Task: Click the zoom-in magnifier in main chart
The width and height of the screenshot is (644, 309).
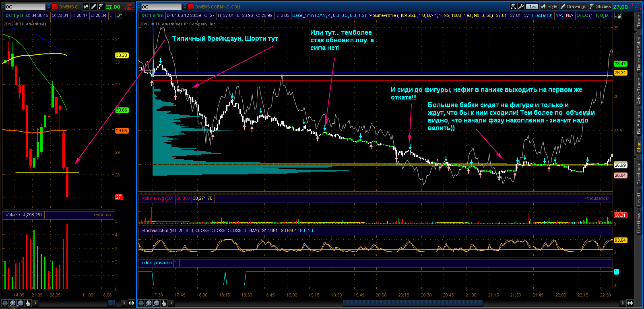Action: coord(149,303)
